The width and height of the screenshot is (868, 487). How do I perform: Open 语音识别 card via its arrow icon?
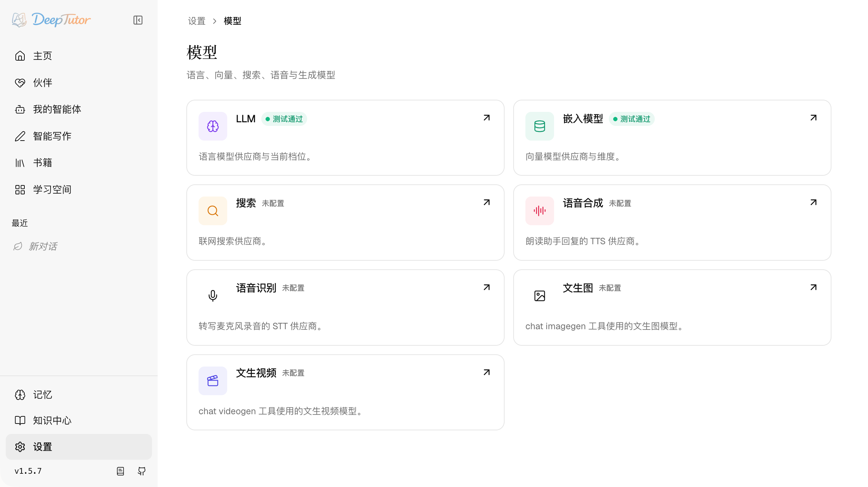pyautogui.click(x=487, y=287)
